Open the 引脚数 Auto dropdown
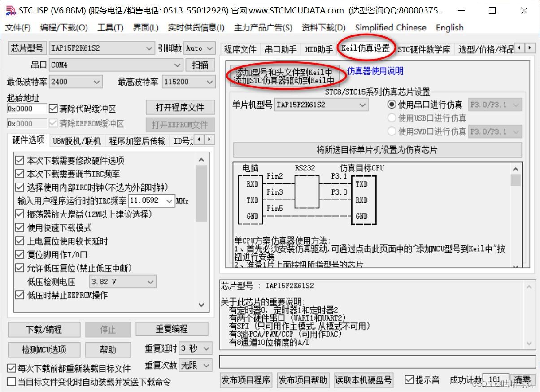540x392 pixels. pos(199,48)
